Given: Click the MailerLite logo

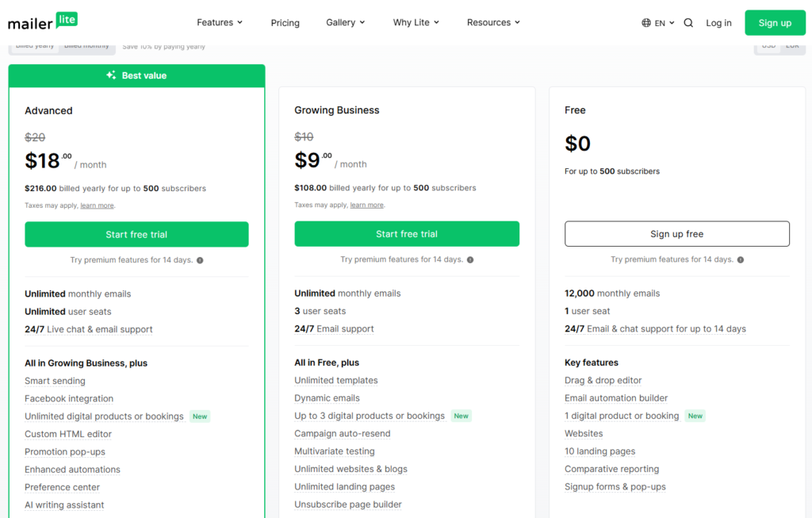Looking at the screenshot, I should click(x=43, y=21).
